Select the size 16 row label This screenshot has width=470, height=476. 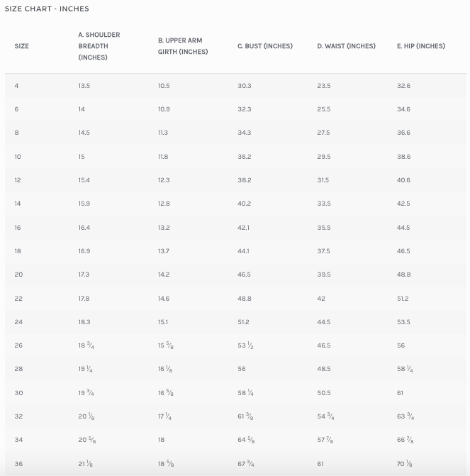click(x=18, y=228)
